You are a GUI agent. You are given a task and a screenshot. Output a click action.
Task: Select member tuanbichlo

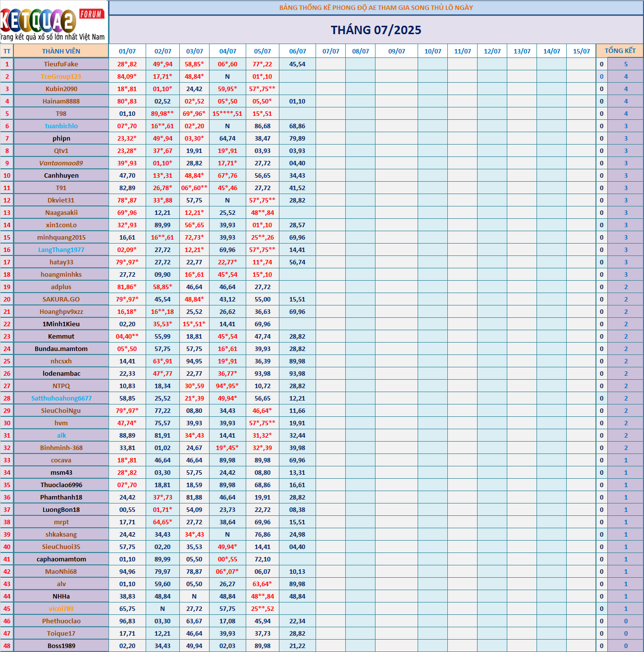[x=61, y=126]
